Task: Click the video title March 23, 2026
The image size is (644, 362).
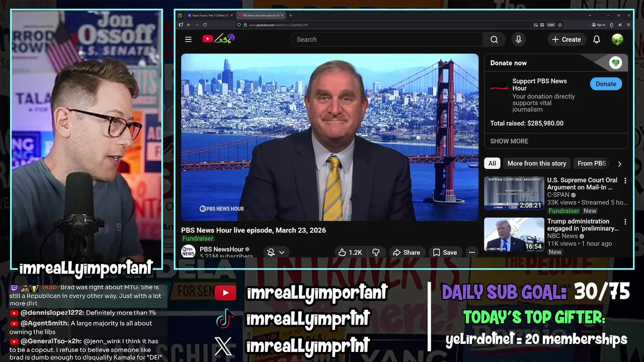Action: click(254, 230)
